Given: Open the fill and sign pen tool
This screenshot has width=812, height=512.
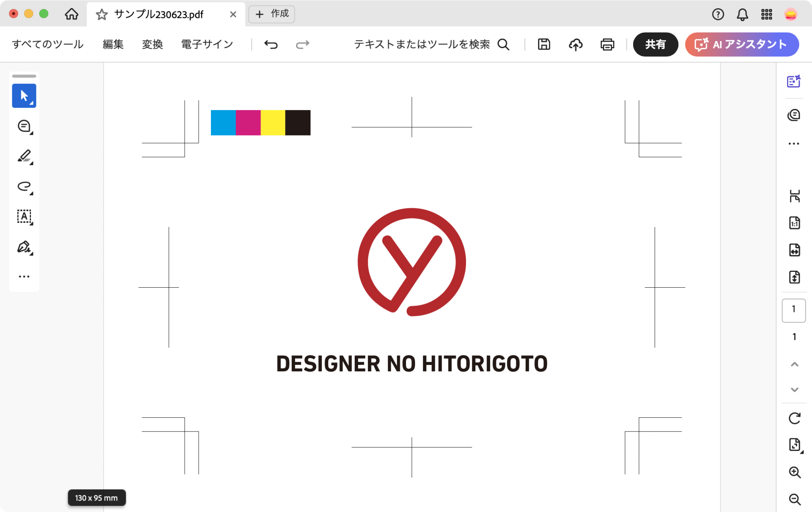Looking at the screenshot, I should (x=24, y=246).
